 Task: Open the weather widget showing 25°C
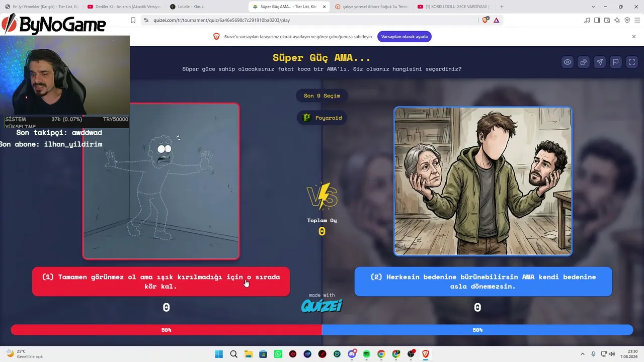pos(25,354)
